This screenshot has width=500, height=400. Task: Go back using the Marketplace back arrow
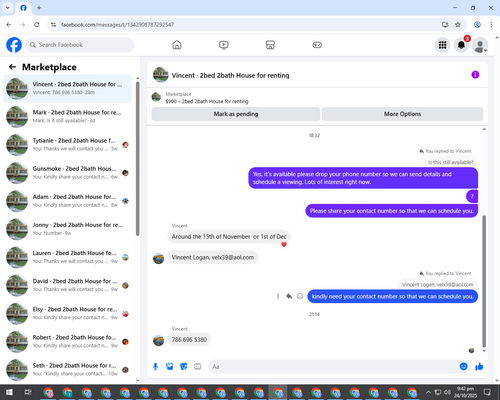[12, 67]
